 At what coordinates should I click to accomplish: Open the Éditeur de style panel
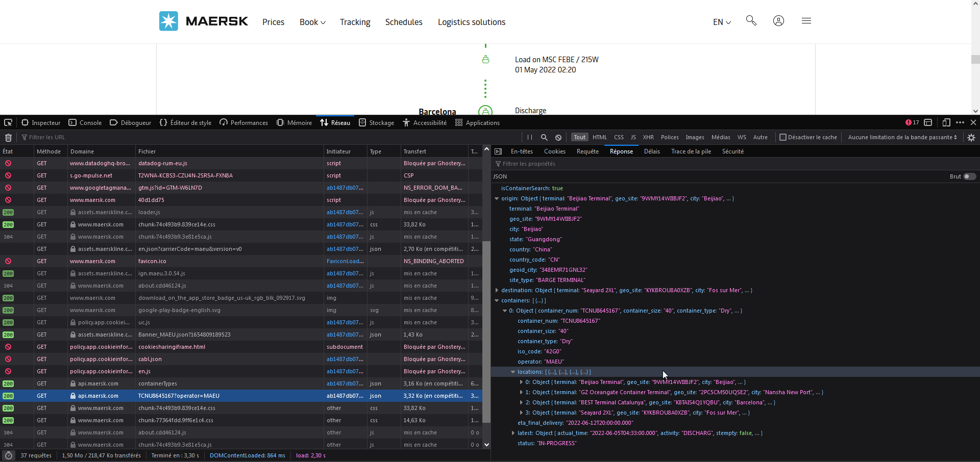[x=185, y=122]
